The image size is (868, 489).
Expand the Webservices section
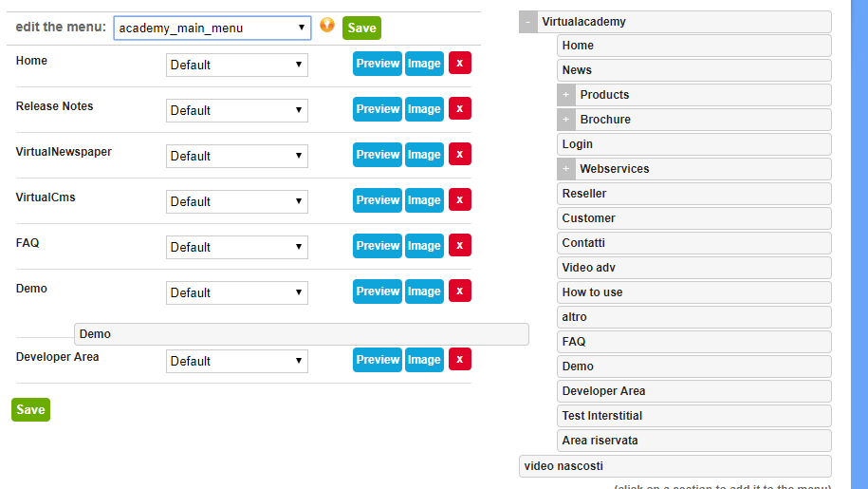coord(566,169)
